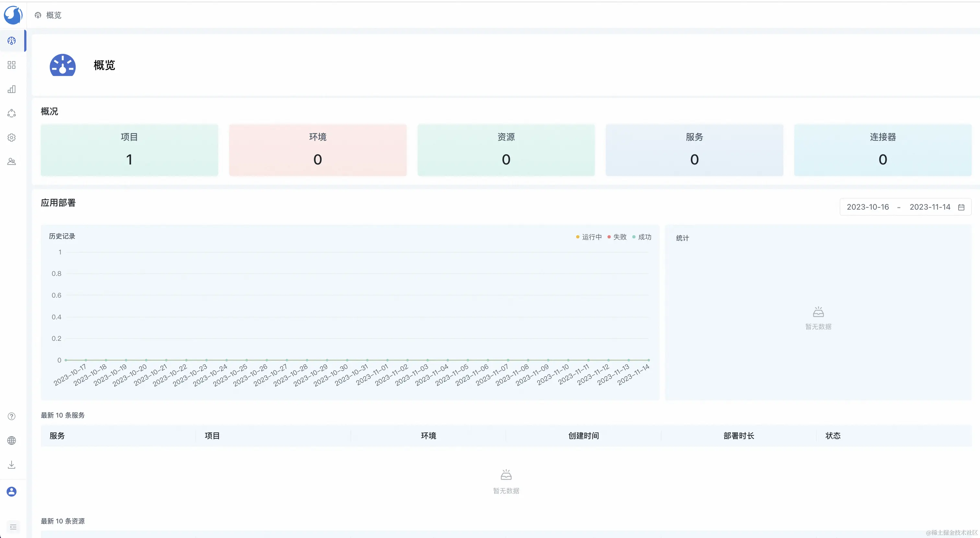Viewport: 980px width, 538px height.
Task: Open calendar icon in date range picker
Action: (961, 207)
